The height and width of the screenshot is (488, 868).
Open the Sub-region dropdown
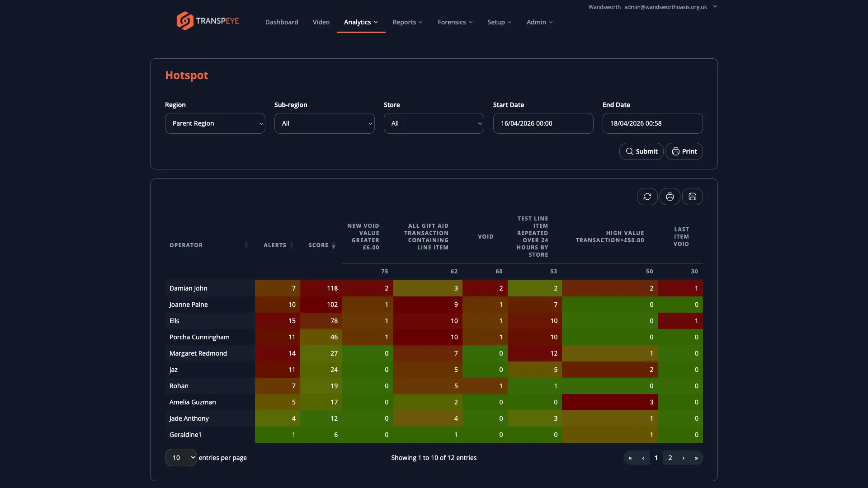pyautogui.click(x=324, y=123)
